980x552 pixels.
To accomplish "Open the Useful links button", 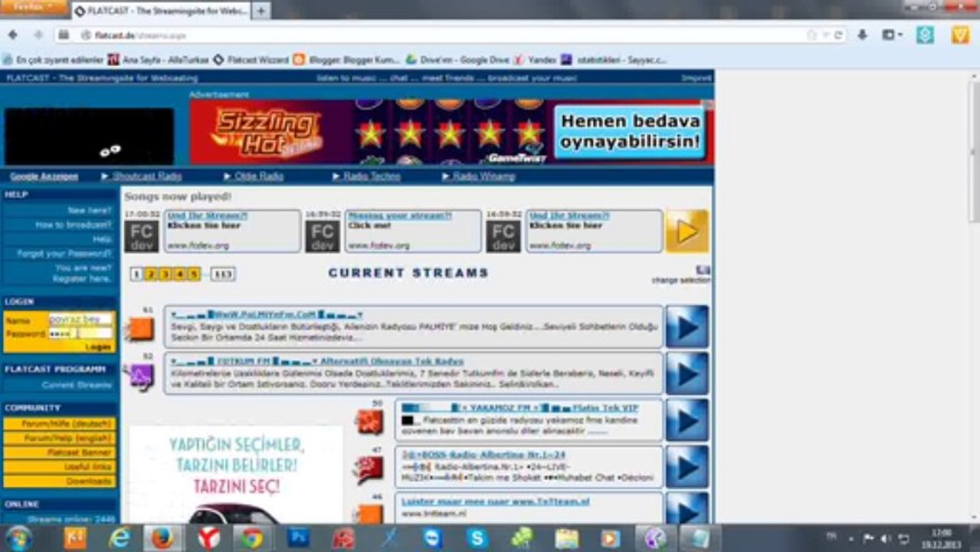I will coord(60,467).
